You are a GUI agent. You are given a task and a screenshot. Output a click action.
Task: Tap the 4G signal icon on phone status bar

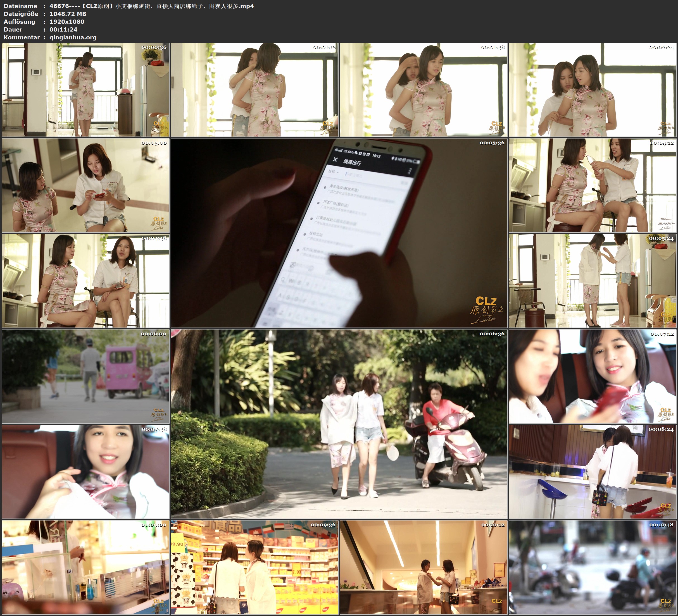click(x=338, y=150)
